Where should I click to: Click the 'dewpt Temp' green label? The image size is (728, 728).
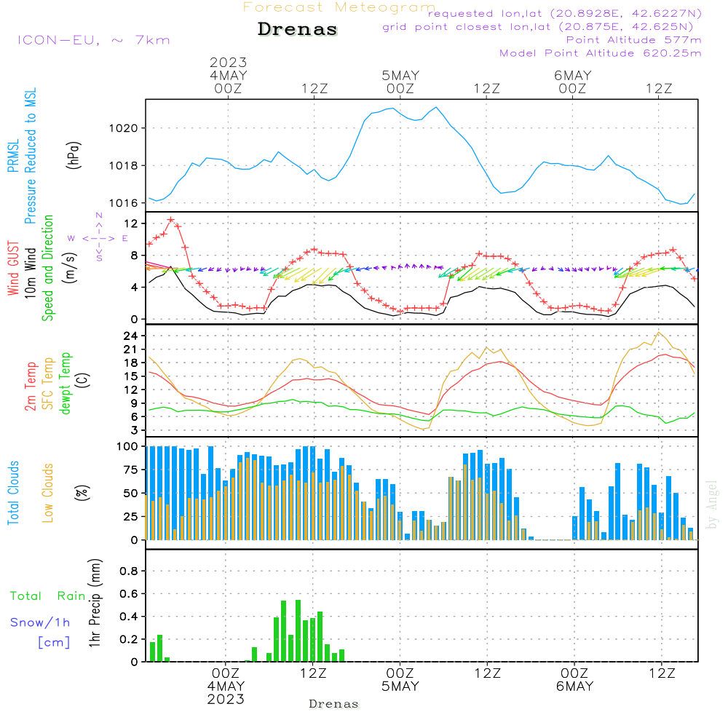pyautogui.click(x=65, y=383)
